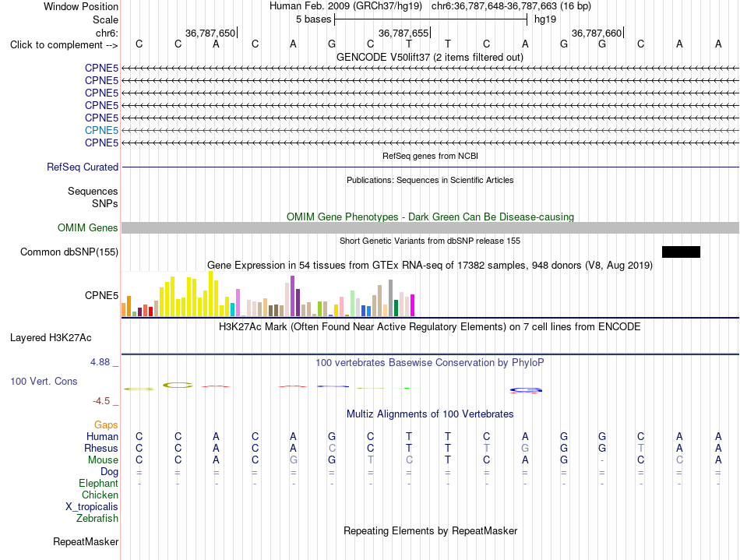The height and width of the screenshot is (560, 740).
Task: Click the blue G PhyloP conservation logo
Action: tap(526, 389)
